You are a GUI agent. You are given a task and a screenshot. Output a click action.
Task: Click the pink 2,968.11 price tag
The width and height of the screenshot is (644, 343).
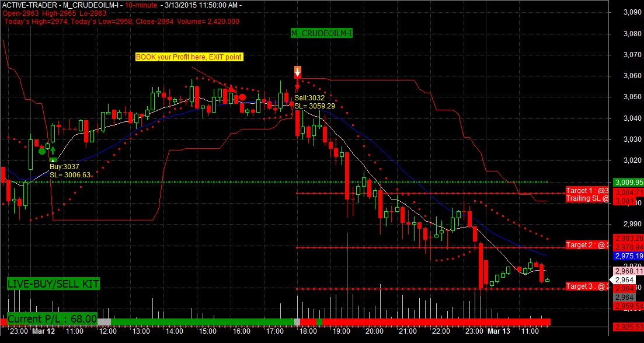pos(628,271)
